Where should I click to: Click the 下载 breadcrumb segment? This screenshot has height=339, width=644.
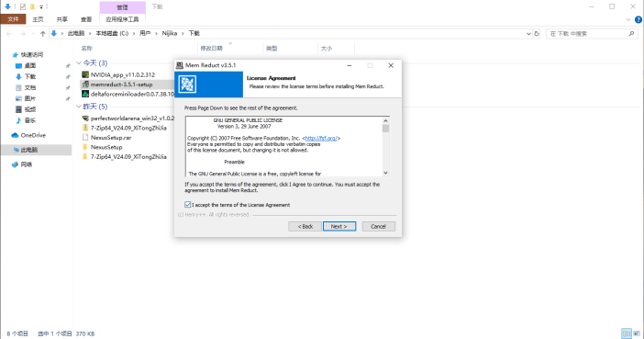pos(194,33)
